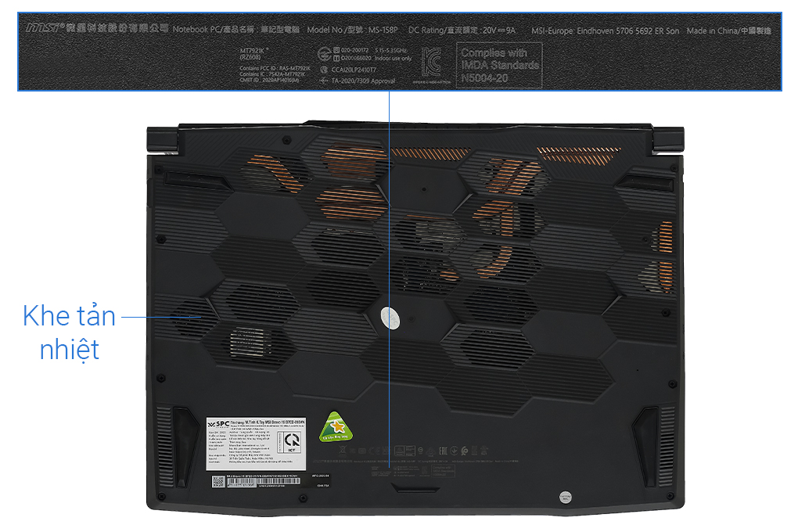Click the white round sticker at center
Viewport: 798px width, 532px height.
tap(390, 318)
